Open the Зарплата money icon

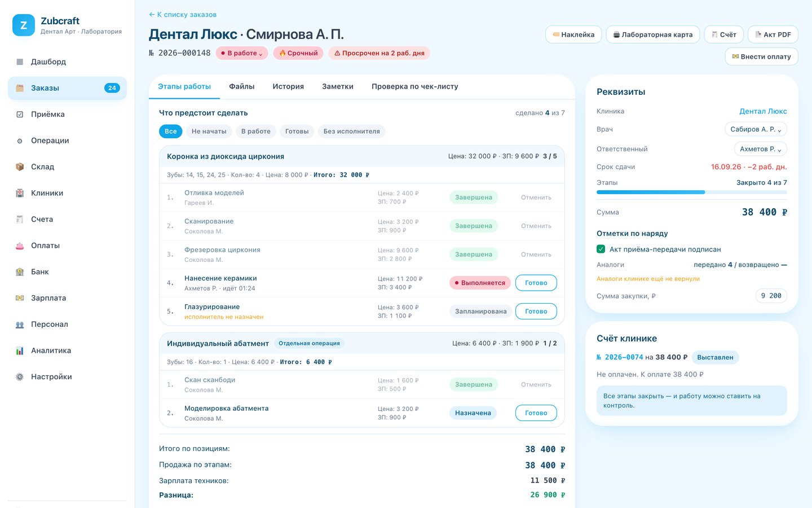(20, 298)
